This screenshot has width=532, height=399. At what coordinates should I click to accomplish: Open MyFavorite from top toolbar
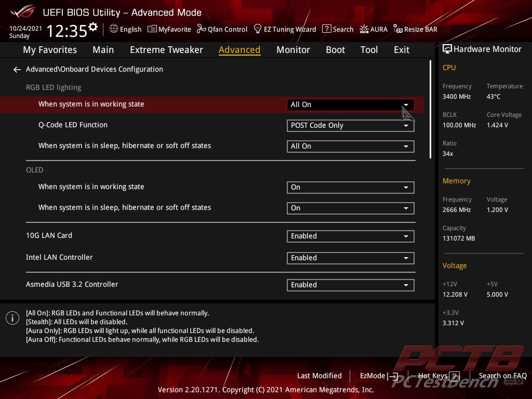(x=169, y=29)
